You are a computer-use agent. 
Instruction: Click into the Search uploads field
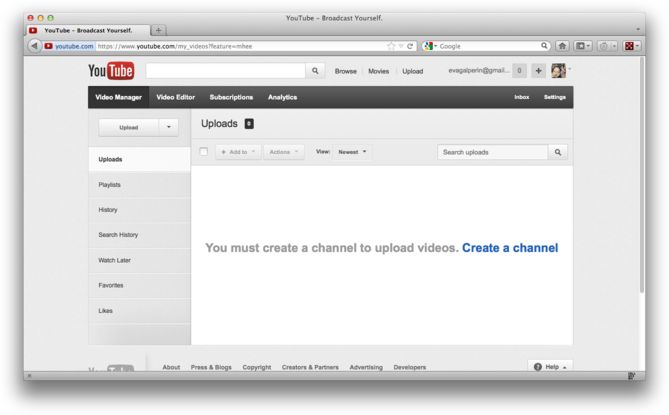pyautogui.click(x=492, y=152)
